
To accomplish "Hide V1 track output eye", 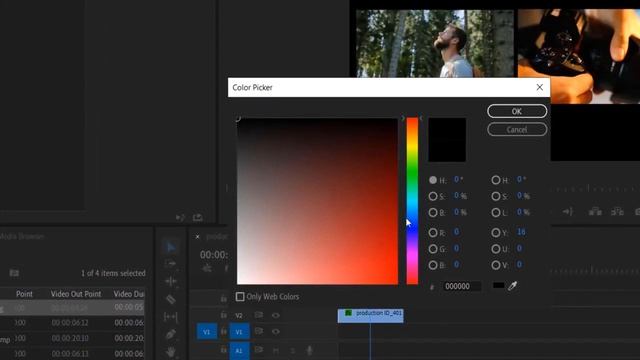I will coord(276,331).
